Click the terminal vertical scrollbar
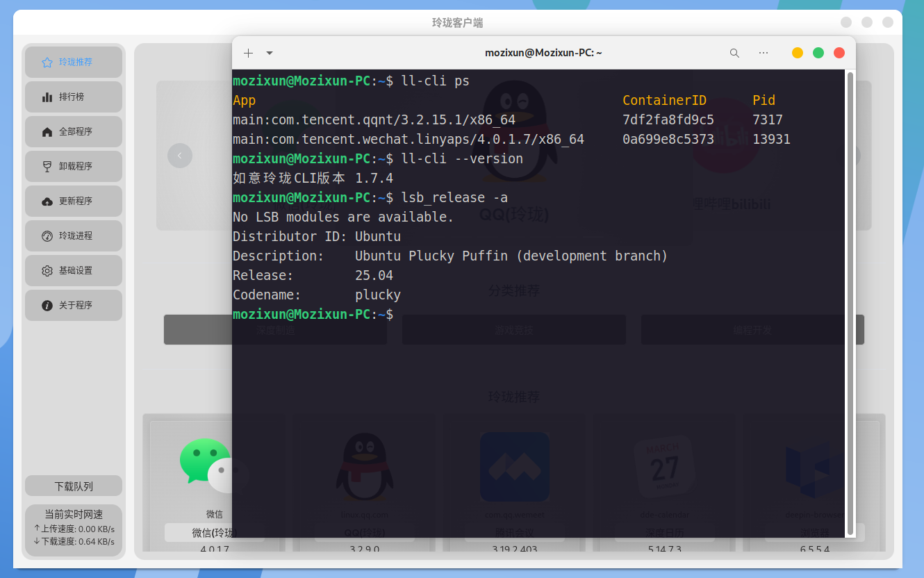This screenshot has width=924, height=578. pos(850,303)
